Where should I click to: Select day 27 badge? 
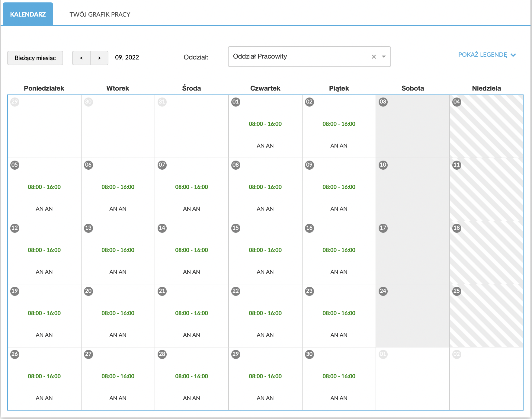tap(88, 354)
